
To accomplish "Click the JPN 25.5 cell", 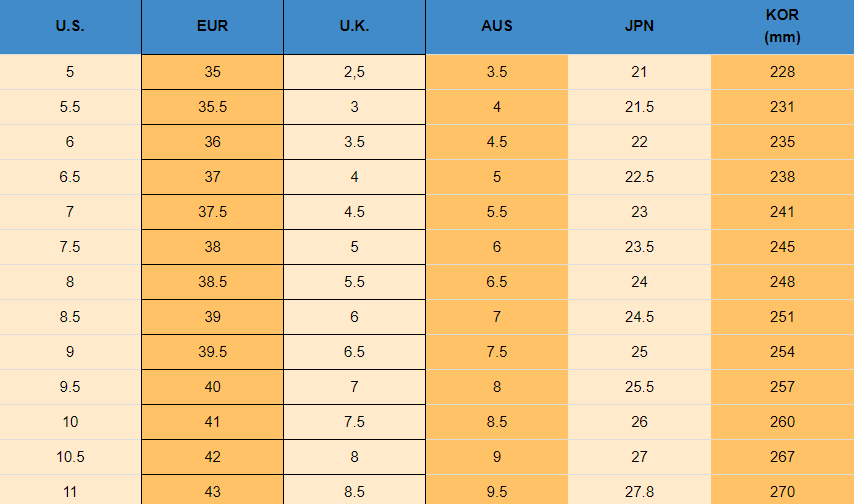I will point(639,387).
